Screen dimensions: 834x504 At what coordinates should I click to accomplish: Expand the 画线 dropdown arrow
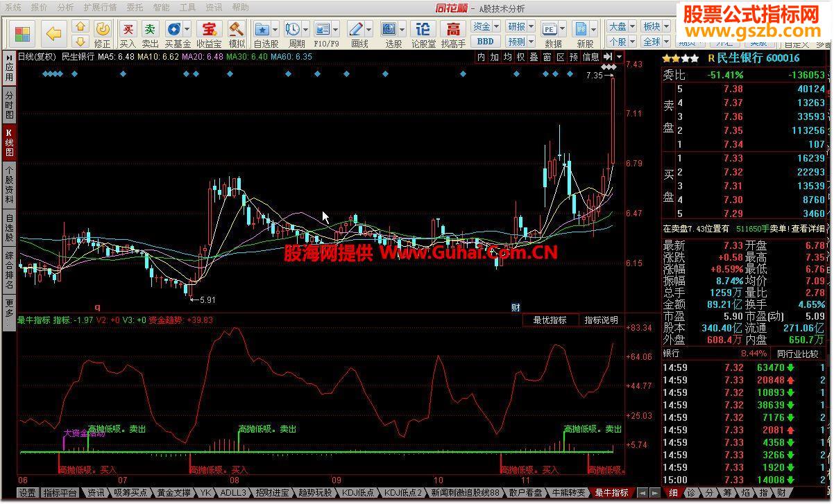pos(368,29)
